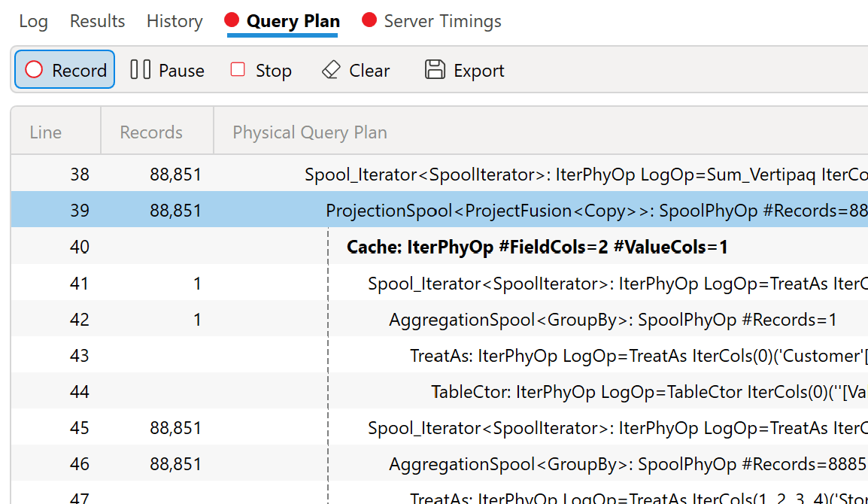Select line number 41 cell
This screenshot has height=504, width=868.
pos(80,284)
